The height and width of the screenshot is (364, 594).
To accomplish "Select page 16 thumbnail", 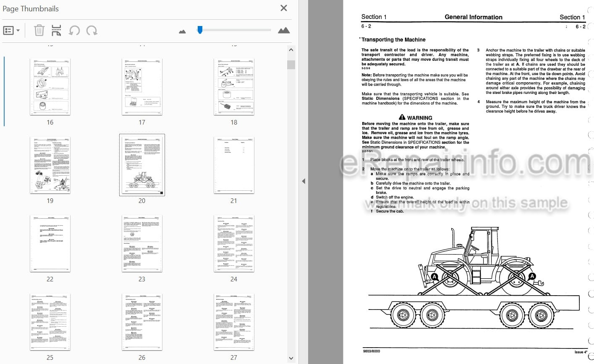I will pyautogui.click(x=50, y=87).
